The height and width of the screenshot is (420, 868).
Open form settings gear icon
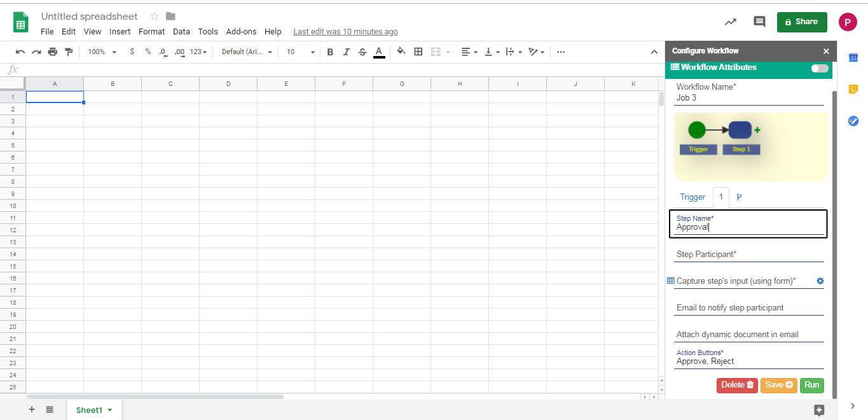pos(820,281)
